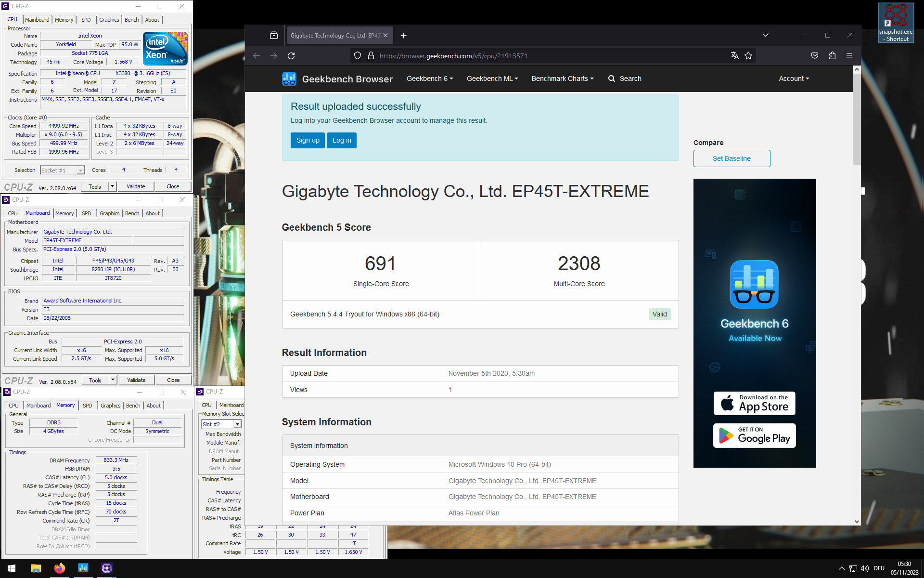The height and width of the screenshot is (578, 924).
Task: Open the volume tray icon
Action: pyautogui.click(x=865, y=568)
